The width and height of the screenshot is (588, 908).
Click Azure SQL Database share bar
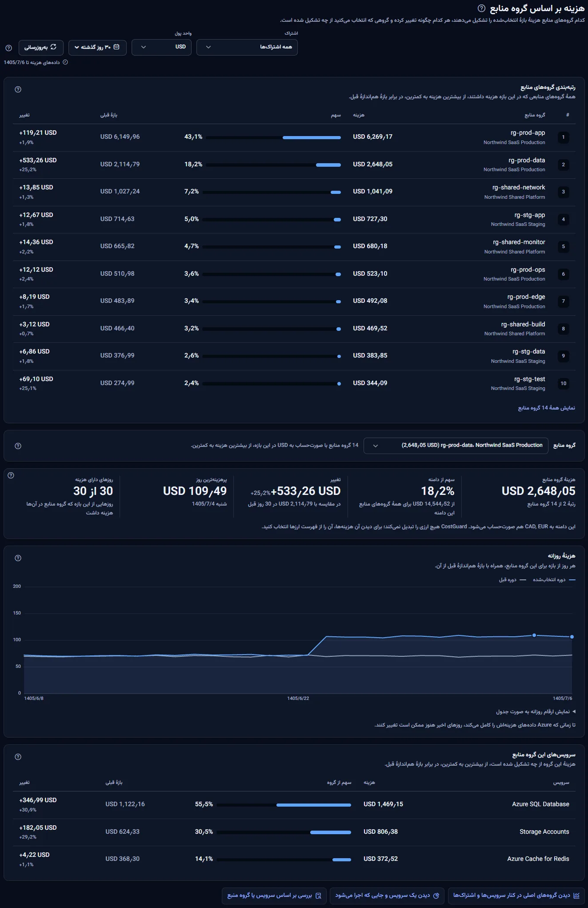pos(284,805)
